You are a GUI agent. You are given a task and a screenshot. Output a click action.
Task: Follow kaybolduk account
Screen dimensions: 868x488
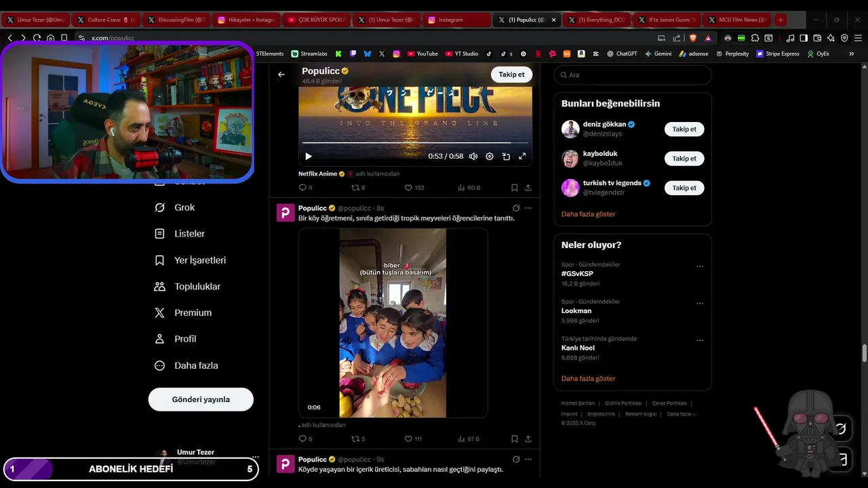(684, 159)
